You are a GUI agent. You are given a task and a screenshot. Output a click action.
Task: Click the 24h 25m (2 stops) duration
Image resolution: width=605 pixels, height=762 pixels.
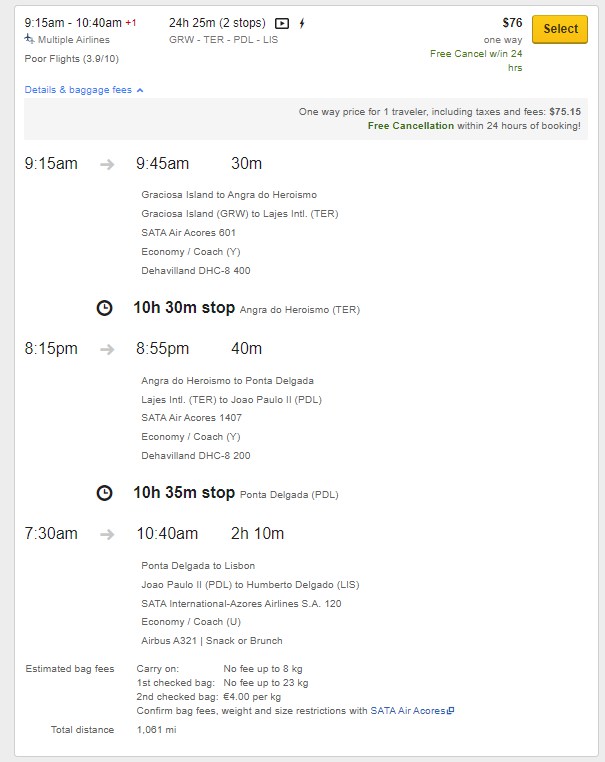click(217, 23)
